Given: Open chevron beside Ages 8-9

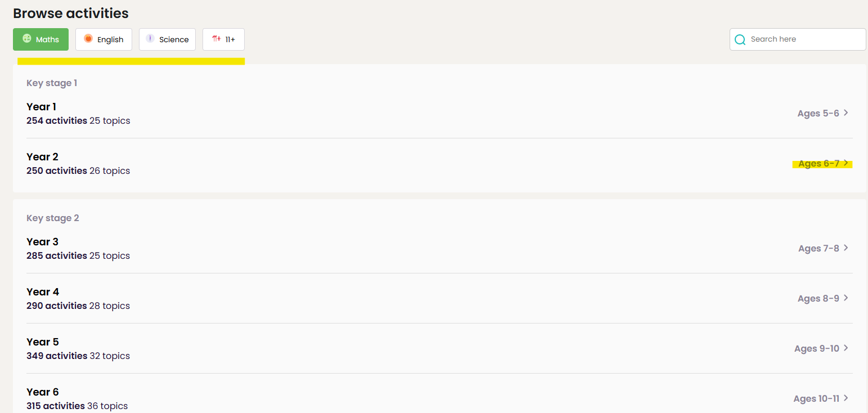Looking at the screenshot, I should pos(845,298).
